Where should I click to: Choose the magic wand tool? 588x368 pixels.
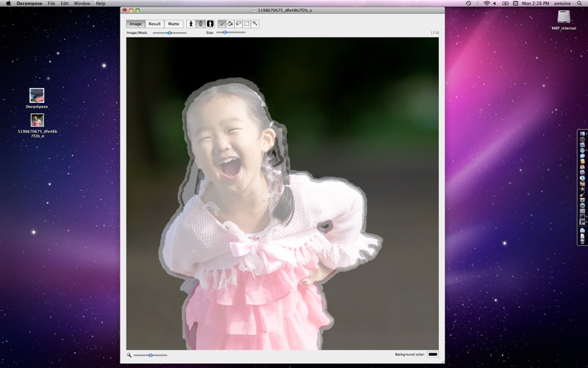(255, 24)
